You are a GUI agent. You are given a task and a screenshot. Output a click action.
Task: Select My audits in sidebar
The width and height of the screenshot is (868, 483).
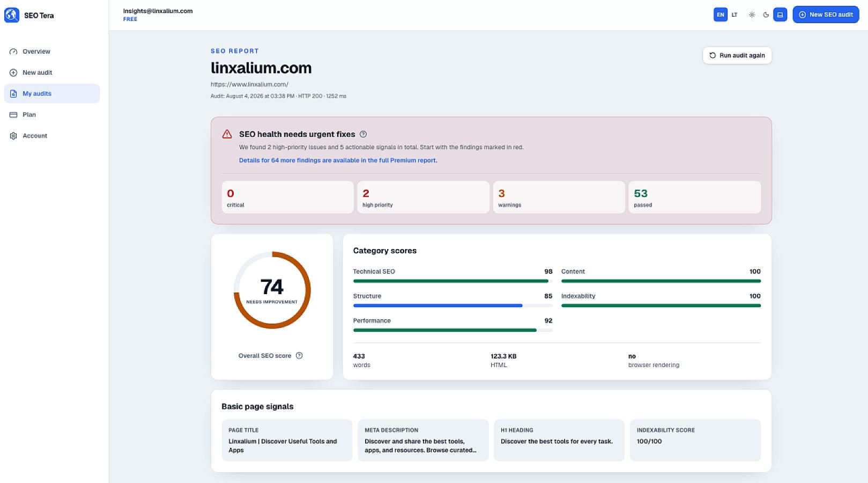pyautogui.click(x=51, y=93)
